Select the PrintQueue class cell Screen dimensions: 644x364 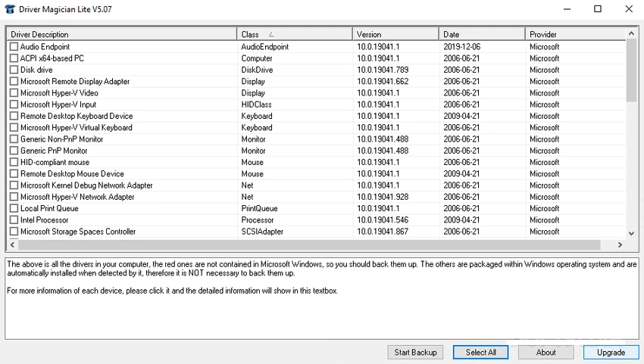pyautogui.click(x=259, y=208)
